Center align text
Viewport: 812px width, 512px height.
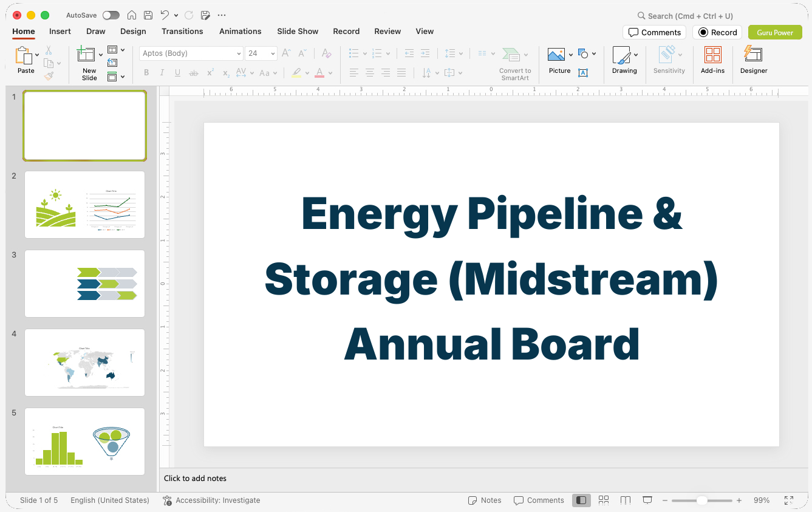(x=369, y=73)
